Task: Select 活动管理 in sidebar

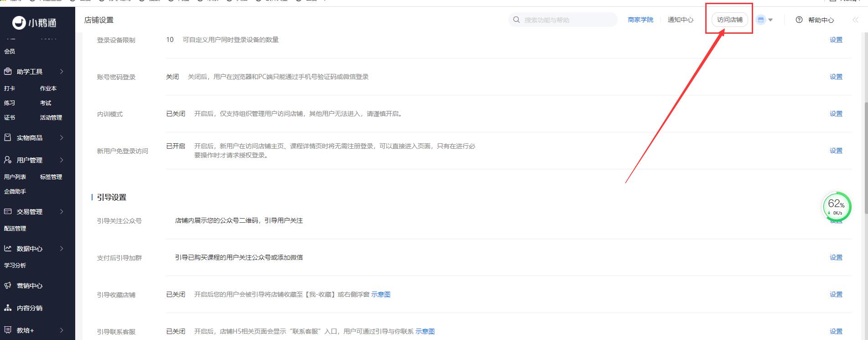Action: point(51,117)
